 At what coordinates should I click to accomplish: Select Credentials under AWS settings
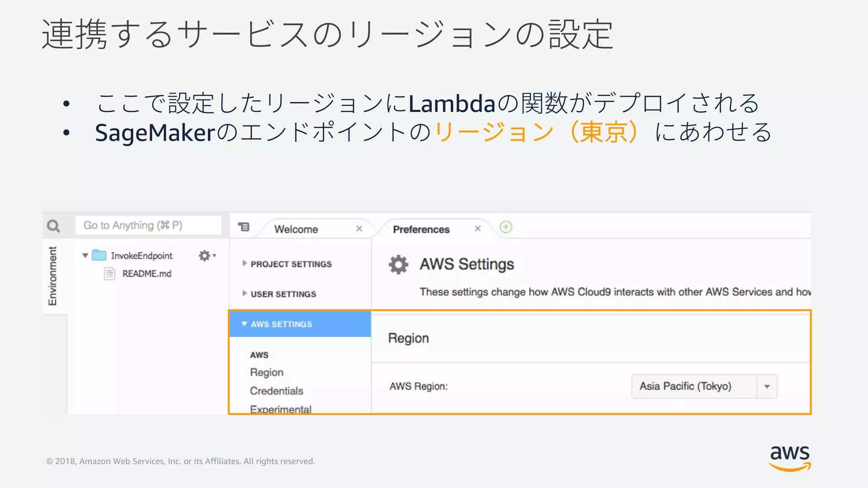coord(276,391)
